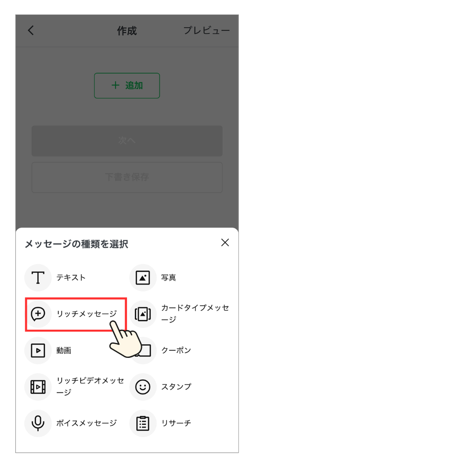Choose the リッチビデオメッセージ film icon
476x476 pixels.
click(38, 387)
